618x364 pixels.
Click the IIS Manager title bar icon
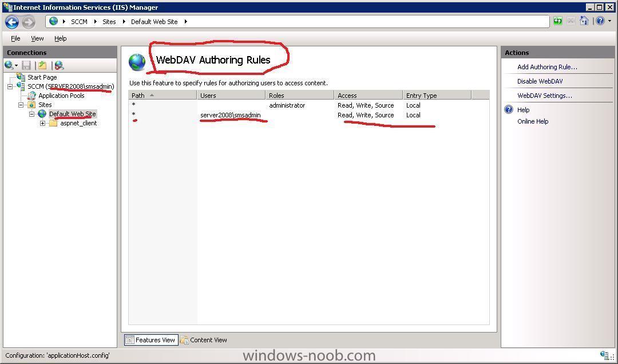(7, 7)
